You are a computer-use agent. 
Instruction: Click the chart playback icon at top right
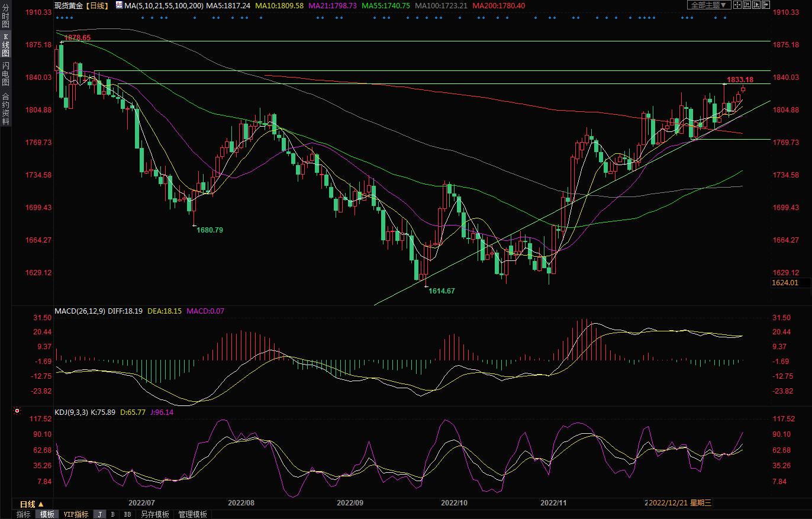(756, 5)
